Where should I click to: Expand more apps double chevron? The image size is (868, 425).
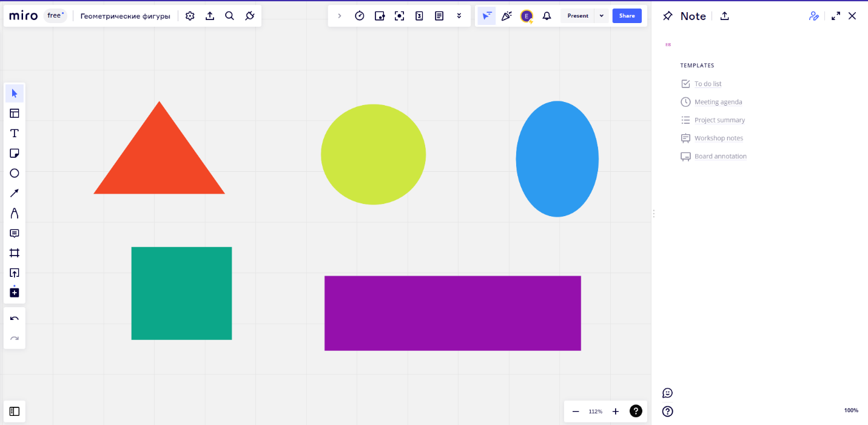tap(459, 16)
